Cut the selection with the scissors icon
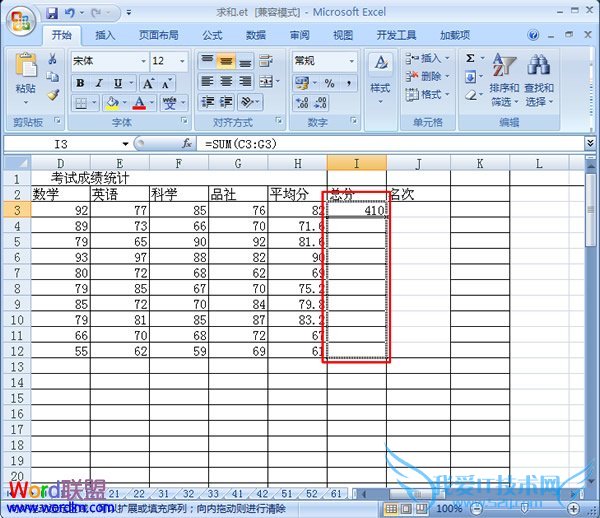 click(x=52, y=59)
